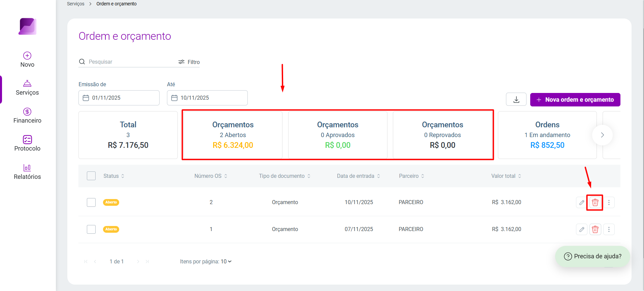Sort the table by Valor total

(x=506, y=176)
